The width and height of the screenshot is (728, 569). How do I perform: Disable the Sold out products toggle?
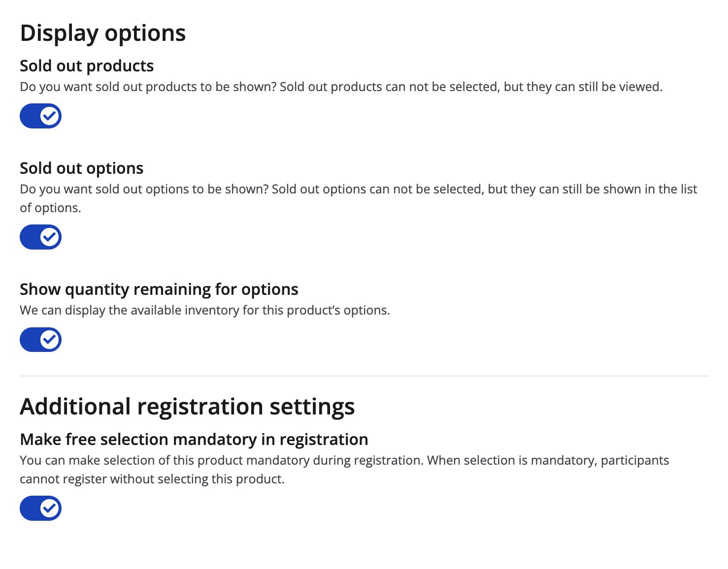pos(40,116)
